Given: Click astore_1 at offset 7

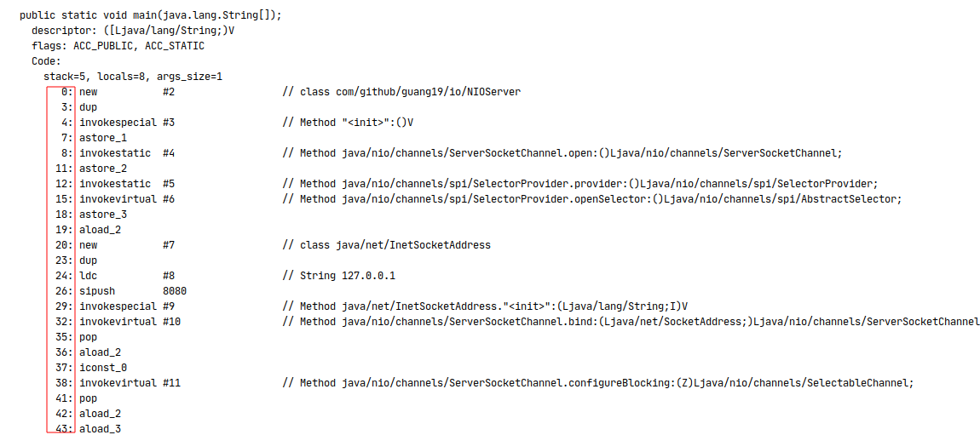Looking at the screenshot, I should tap(100, 138).
